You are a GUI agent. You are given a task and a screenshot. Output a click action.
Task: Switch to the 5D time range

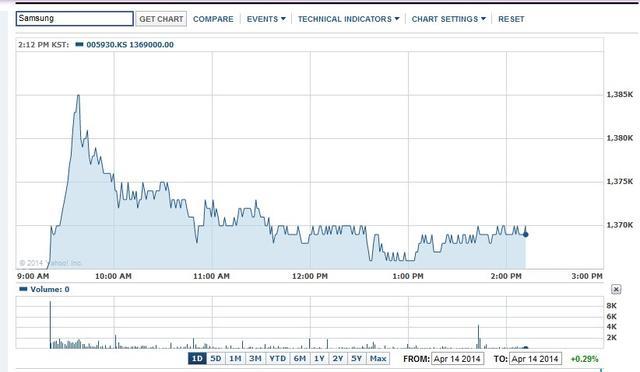(x=216, y=359)
